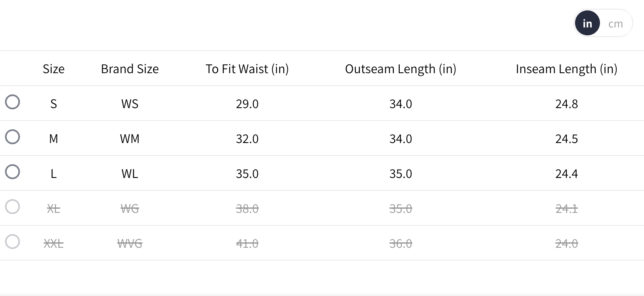Click the To Fit Waist column header
The height and width of the screenshot is (296, 644).
click(x=247, y=69)
